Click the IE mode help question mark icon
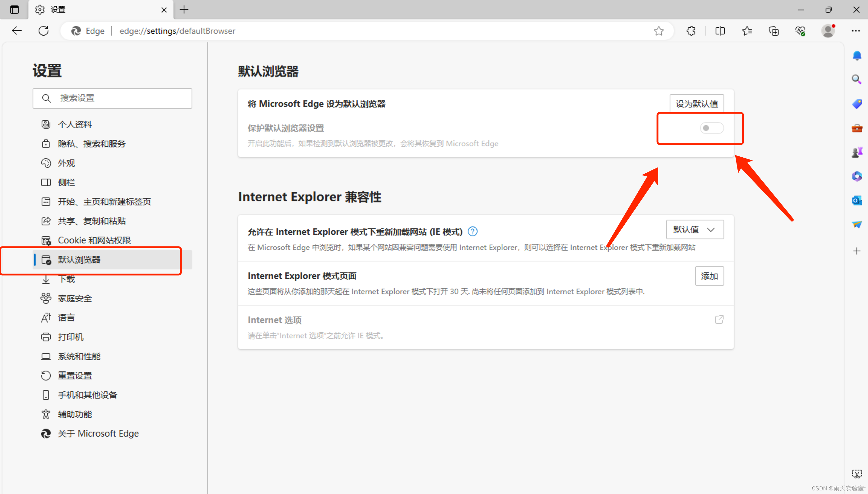868x494 pixels. click(x=472, y=232)
